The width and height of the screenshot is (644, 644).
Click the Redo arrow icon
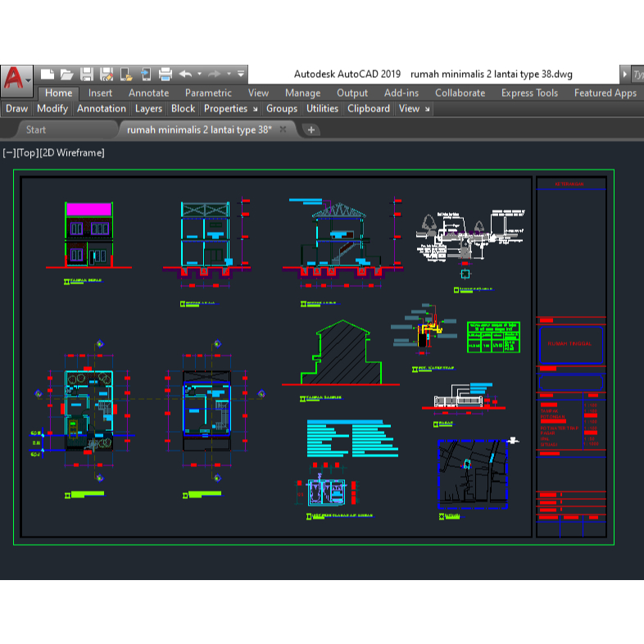click(215, 74)
